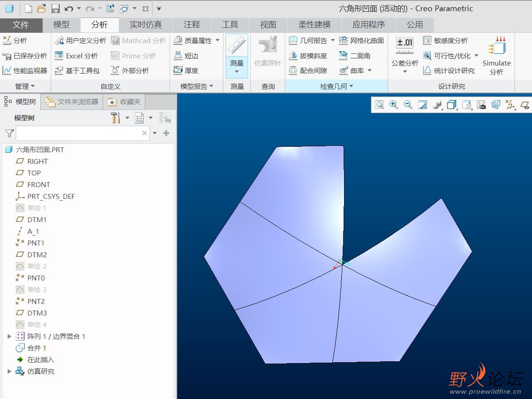
Task: Click the 厚度 thickness tool
Action: [186, 70]
